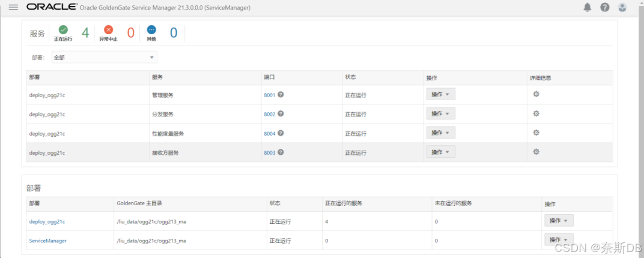This screenshot has height=258, width=644.
Task: Open 操作 dropdown for 管理服务
Action: (x=441, y=94)
